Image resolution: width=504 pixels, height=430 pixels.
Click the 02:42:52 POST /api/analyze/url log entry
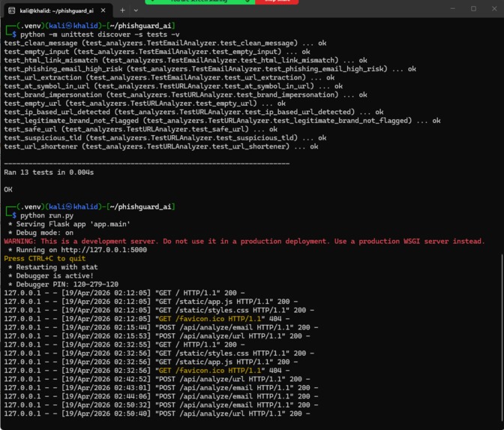(x=157, y=379)
